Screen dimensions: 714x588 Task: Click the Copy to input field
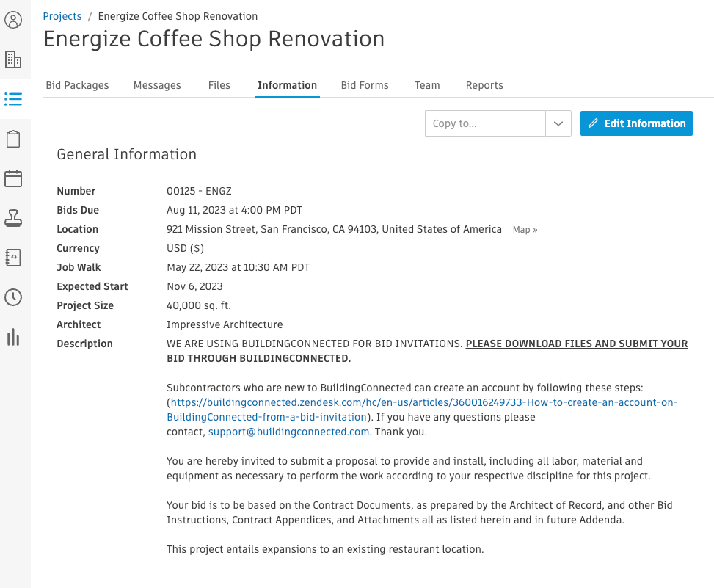coord(485,123)
